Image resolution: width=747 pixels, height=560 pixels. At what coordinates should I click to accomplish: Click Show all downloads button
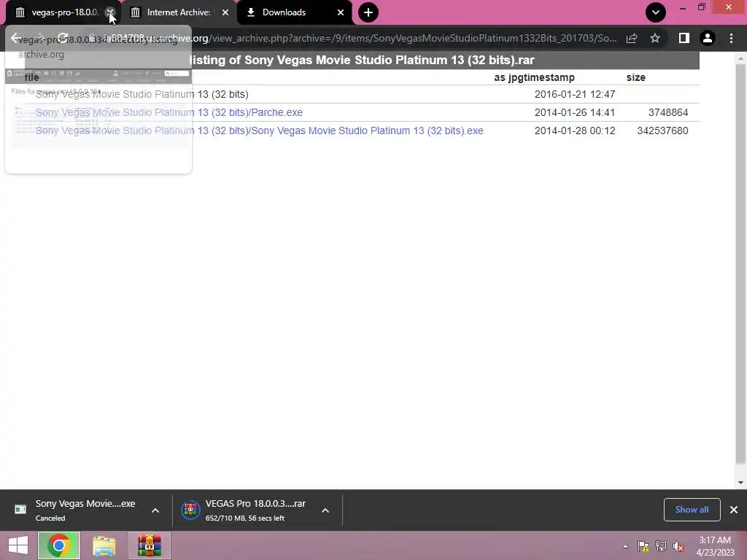pyautogui.click(x=692, y=510)
